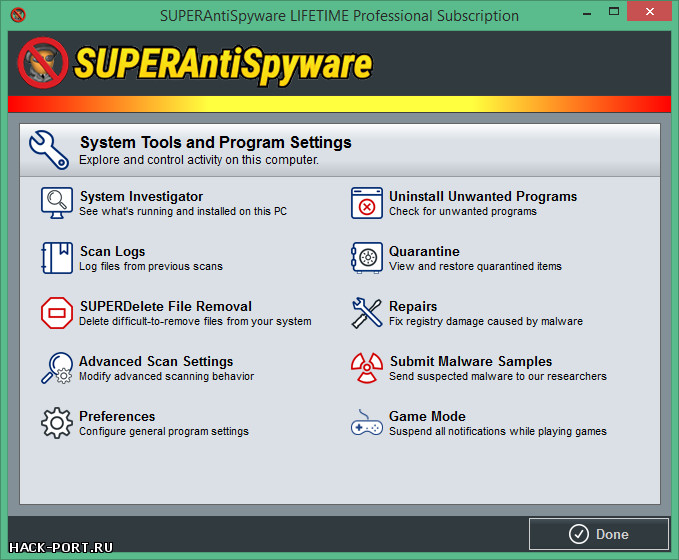Click the Uninstall Unwanted Programs icon
The image size is (679, 560).
point(367,203)
